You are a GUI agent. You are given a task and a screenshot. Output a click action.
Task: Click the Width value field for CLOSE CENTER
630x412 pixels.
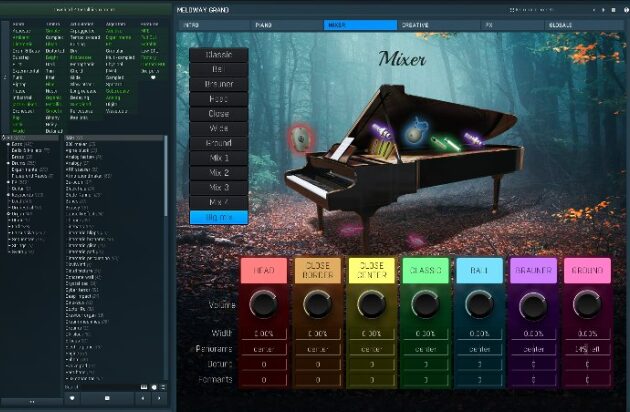(x=371, y=334)
